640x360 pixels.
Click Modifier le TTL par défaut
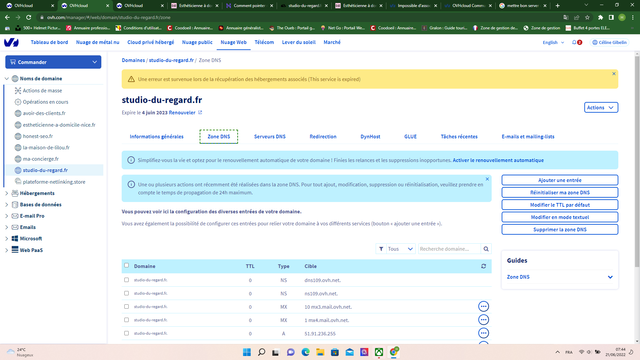(560, 205)
